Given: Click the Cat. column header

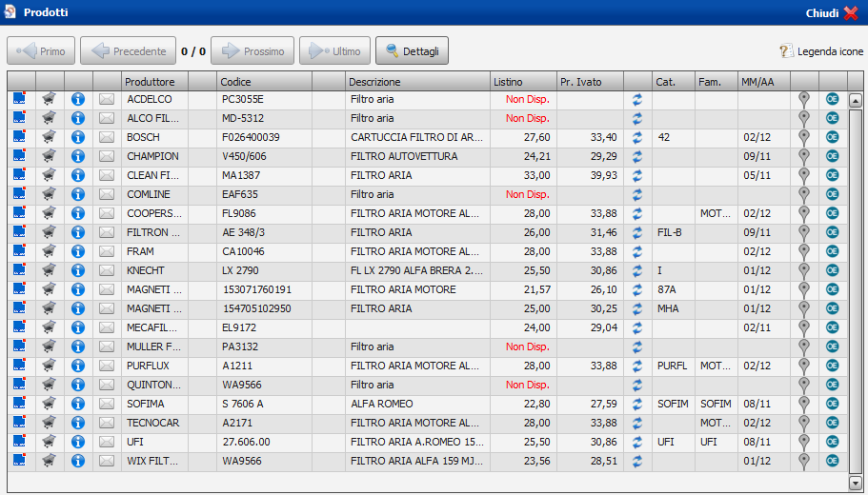Looking at the screenshot, I should [x=674, y=82].
